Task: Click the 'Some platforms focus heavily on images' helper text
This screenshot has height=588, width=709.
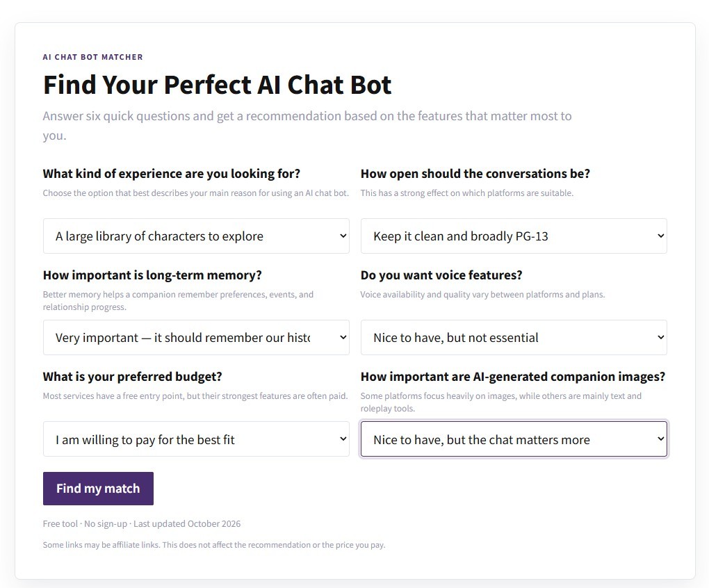Action: point(501,402)
